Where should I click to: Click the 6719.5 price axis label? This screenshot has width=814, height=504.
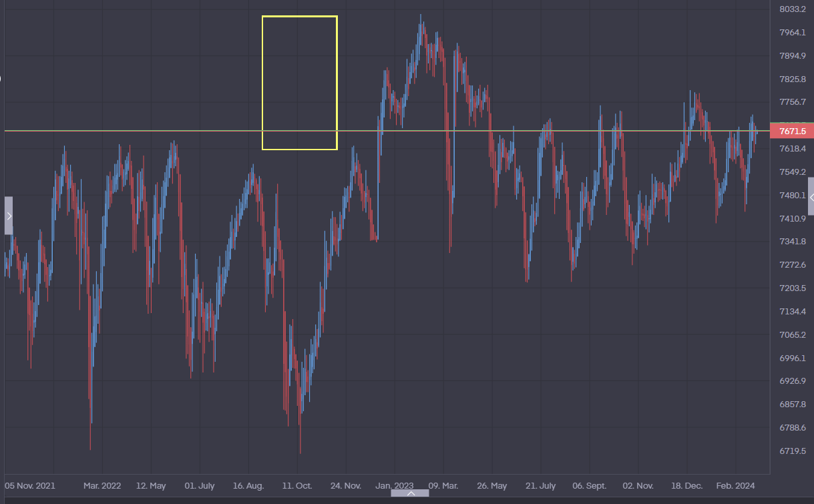[793, 451]
